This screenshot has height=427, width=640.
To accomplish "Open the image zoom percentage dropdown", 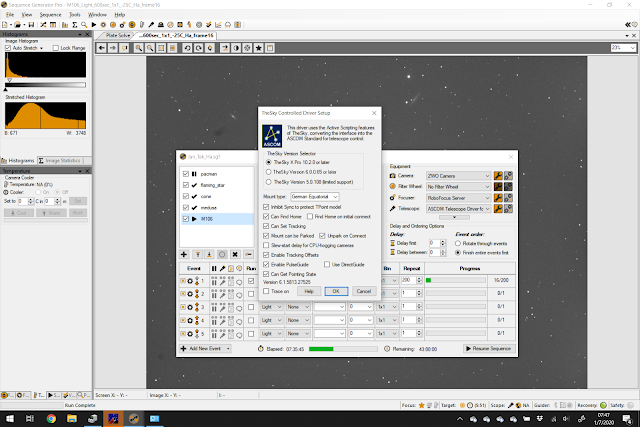I will tap(623, 48).
